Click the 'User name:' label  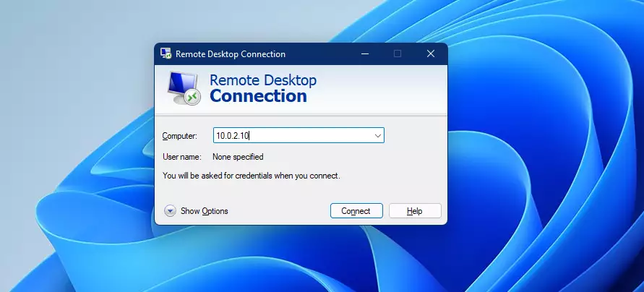[182, 157]
